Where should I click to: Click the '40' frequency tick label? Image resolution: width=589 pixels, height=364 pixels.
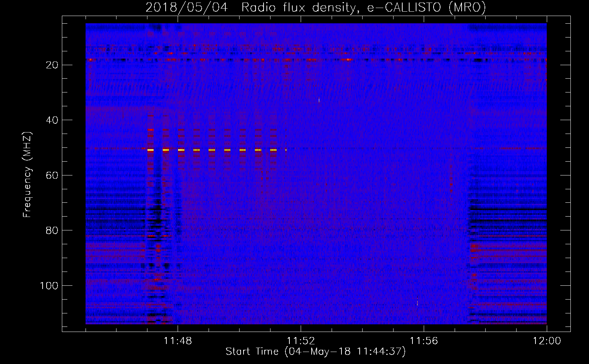point(52,120)
